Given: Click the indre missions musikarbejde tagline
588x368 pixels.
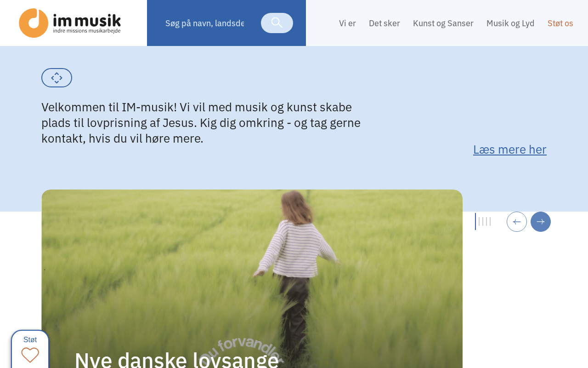Looking at the screenshot, I should (87, 31).
